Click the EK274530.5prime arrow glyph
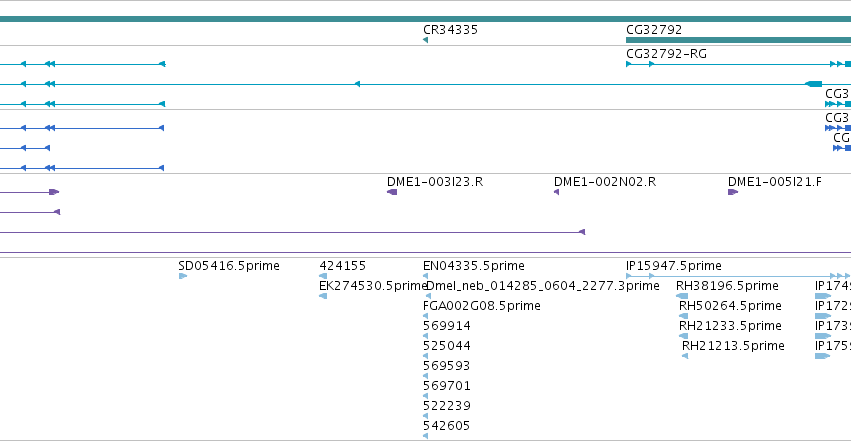Screen dimensions: 851x441 [323, 296]
